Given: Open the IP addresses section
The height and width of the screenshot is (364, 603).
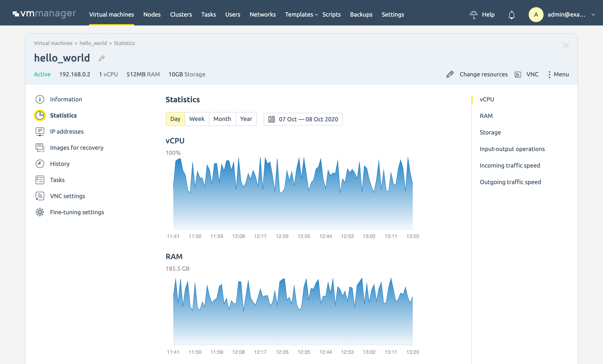Looking at the screenshot, I should click(x=67, y=132).
